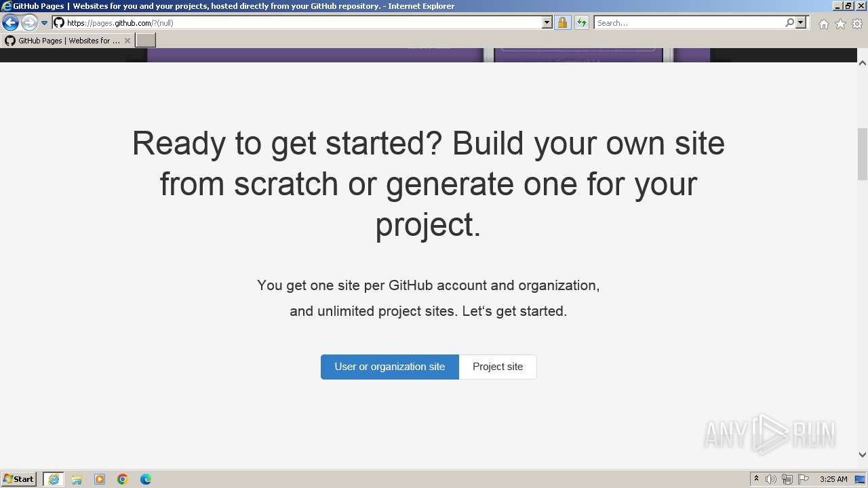The image size is (868, 488).
Task: Click the 3:25 AM system clock
Action: (x=833, y=479)
